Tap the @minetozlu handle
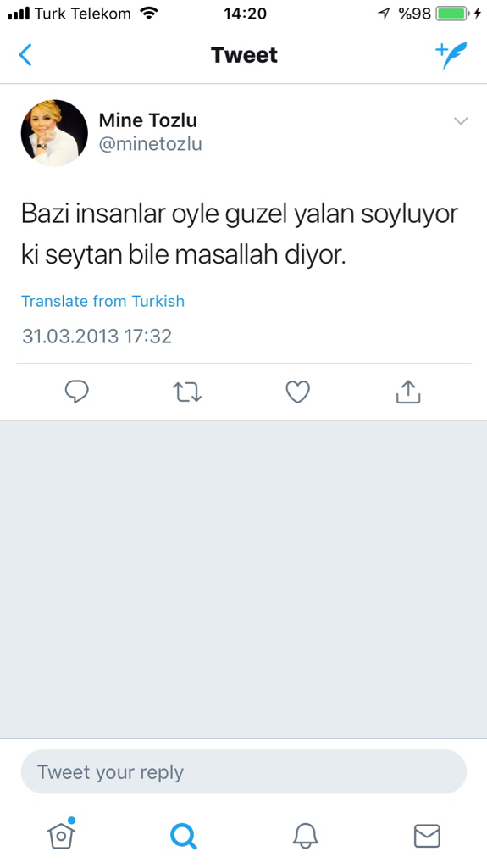This screenshot has height=868, width=487. click(150, 144)
